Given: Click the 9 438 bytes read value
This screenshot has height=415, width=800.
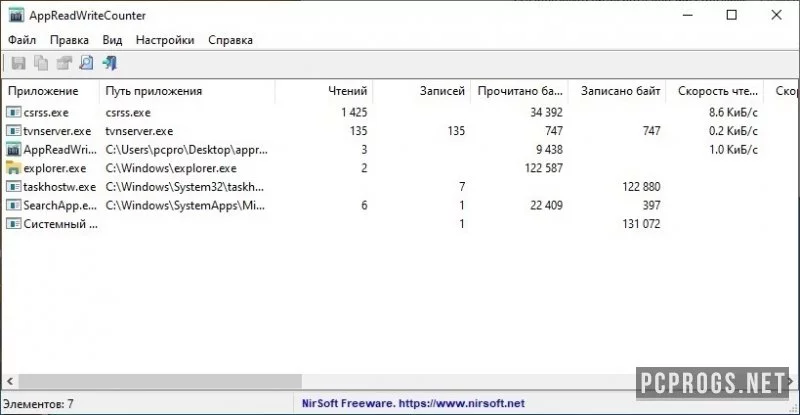Looking at the screenshot, I should point(549,150).
